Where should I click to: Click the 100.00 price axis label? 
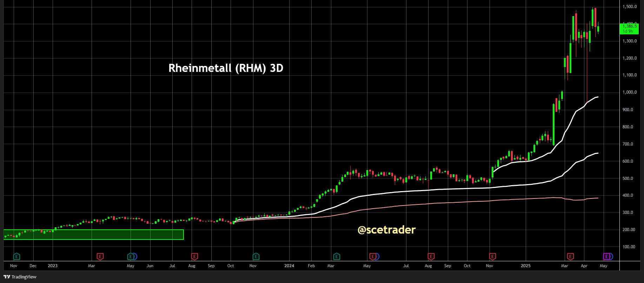(x=629, y=247)
